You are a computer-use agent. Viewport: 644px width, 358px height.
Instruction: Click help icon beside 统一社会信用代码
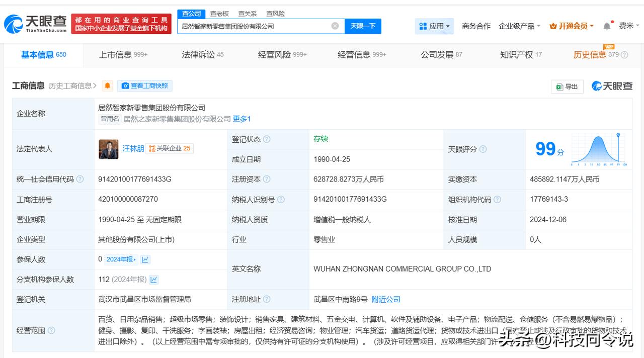tap(80, 180)
